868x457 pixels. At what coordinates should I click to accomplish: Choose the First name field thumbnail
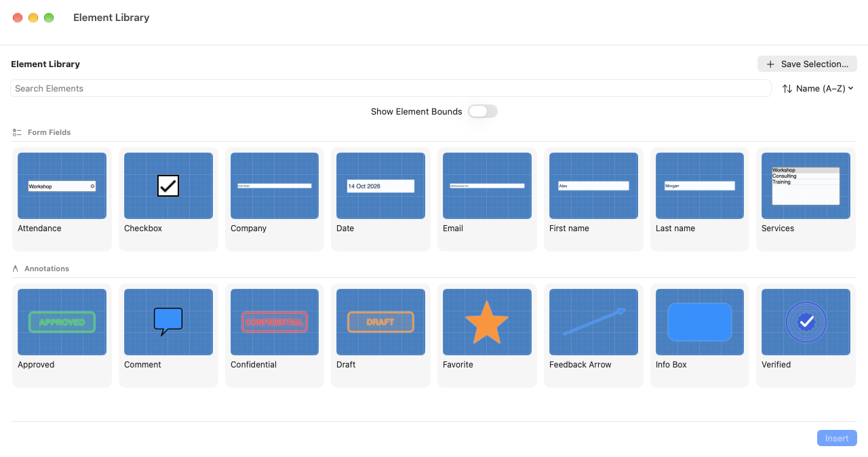(593, 186)
